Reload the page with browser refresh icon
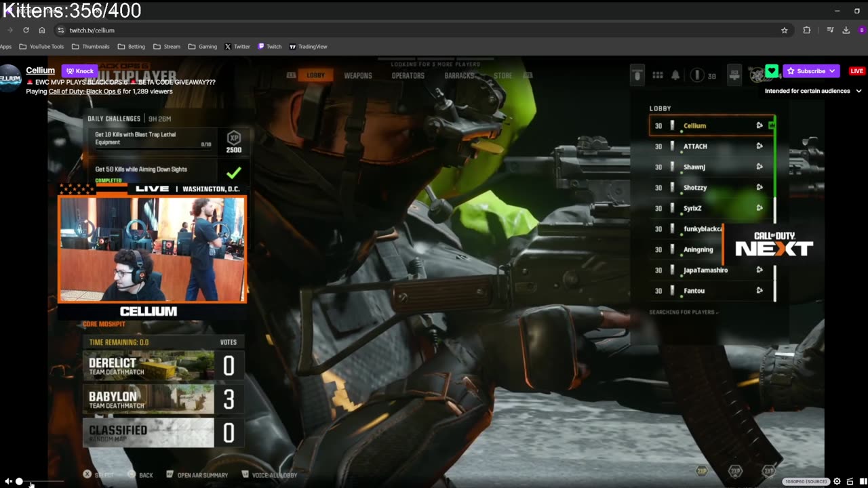Image resolution: width=868 pixels, height=488 pixels. (x=26, y=30)
